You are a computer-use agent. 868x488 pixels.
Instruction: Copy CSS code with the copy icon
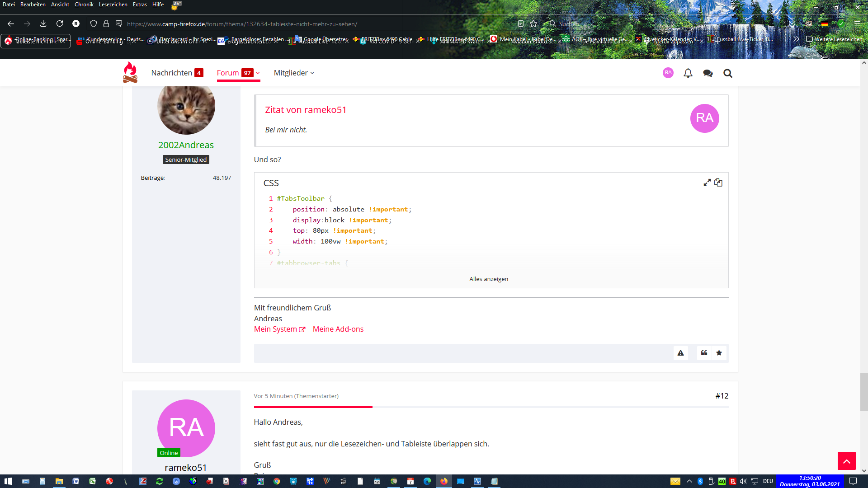(718, 183)
